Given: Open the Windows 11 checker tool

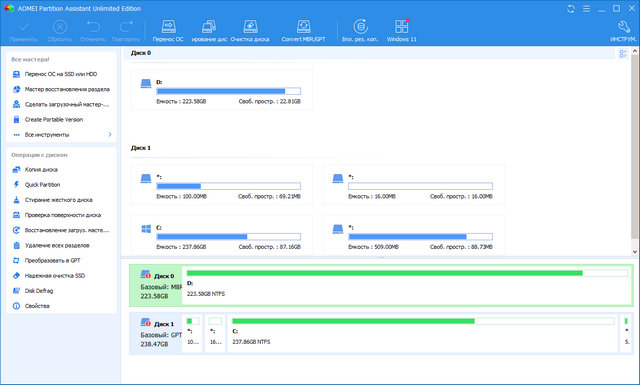Looking at the screenshot, I should click(x=402, y=31).
